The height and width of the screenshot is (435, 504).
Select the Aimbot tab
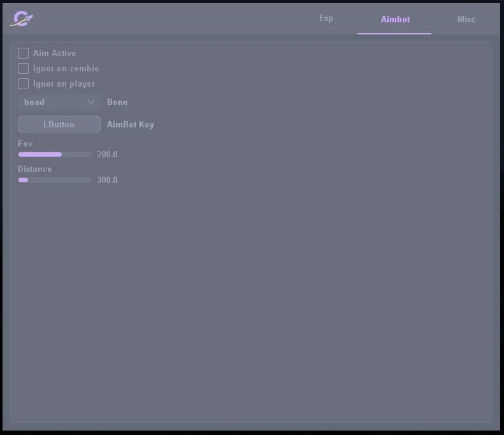[395, 19]
